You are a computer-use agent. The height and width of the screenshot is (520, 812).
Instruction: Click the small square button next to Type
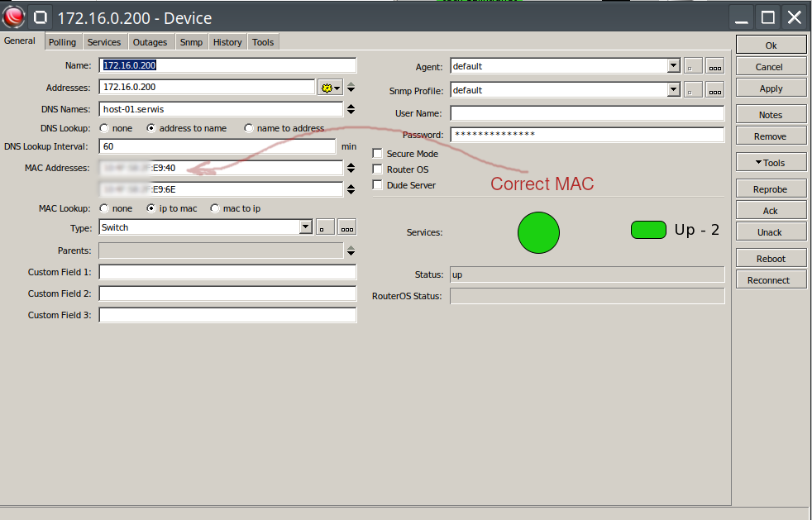tap(325, 227)
